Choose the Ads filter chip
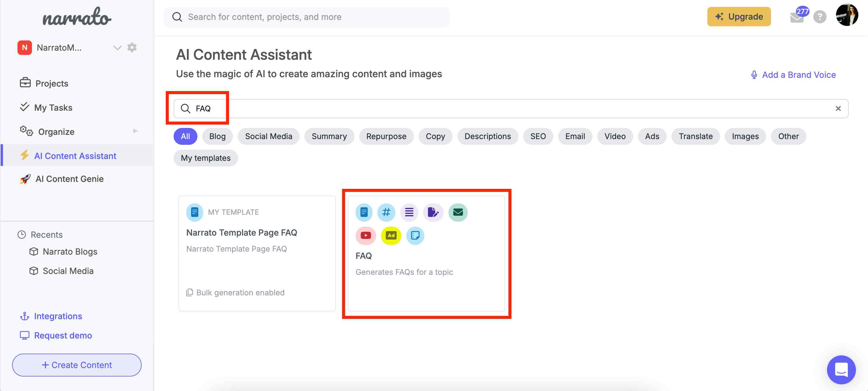This screenshot has height=391, width=868. pos(652,136)
